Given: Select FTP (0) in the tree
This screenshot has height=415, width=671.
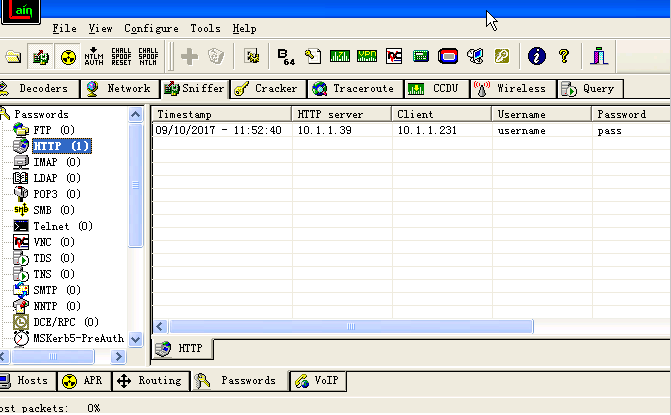Looking at the screenshot, I should (54, 130).
